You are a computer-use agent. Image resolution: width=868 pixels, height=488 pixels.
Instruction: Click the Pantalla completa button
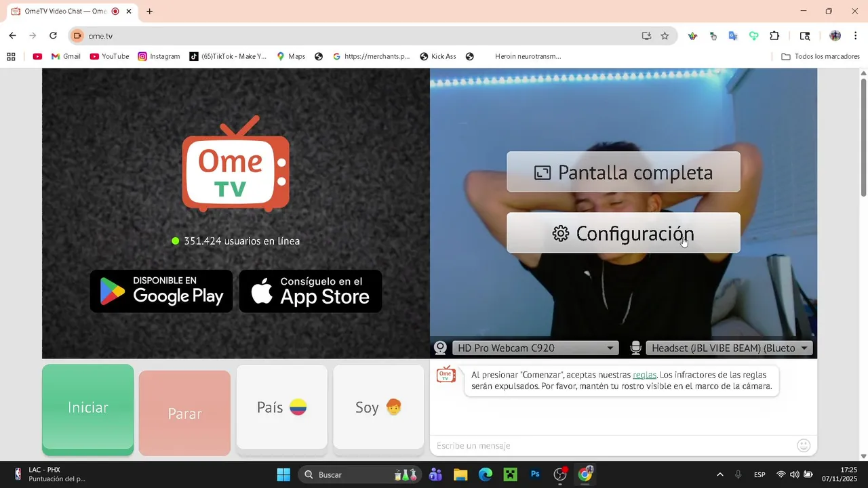(623, 172)
